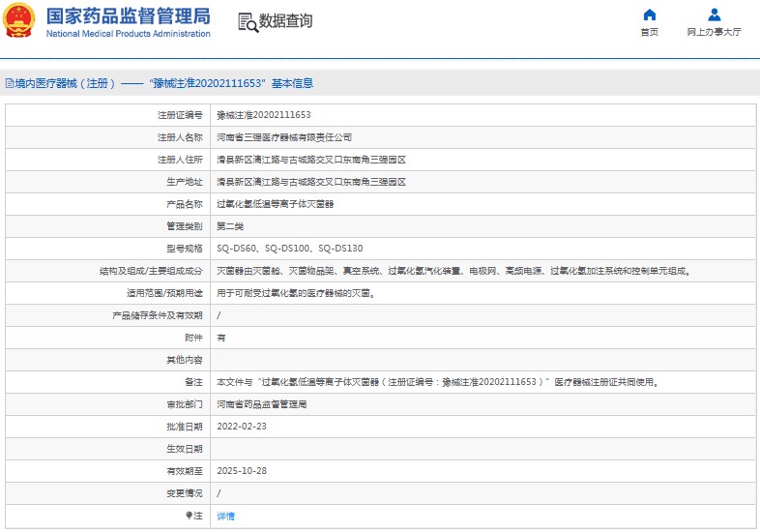Click the document icon before 境内医疗器械
Screen dimensions: 760x532
click(x=10, y=83)
